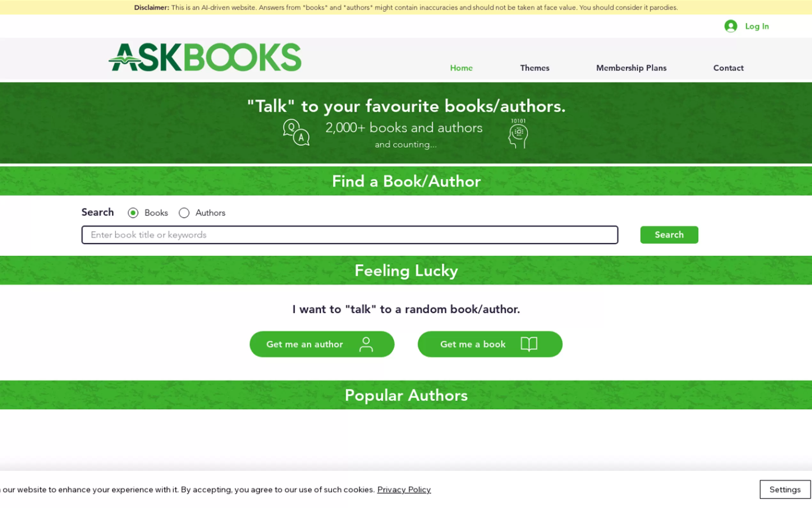
Task: Click the open book icon on Get me a book
Action: pyautogui.click(x=529, y=345)
